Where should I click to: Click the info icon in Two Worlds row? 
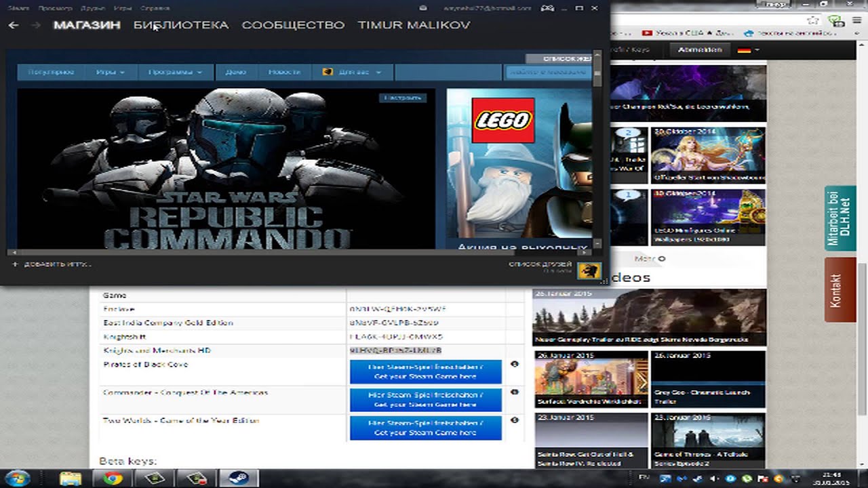(x=514, y=420)
